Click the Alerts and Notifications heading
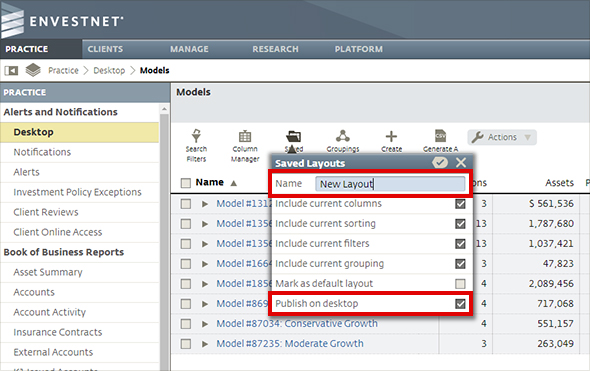 coord(61,112)
